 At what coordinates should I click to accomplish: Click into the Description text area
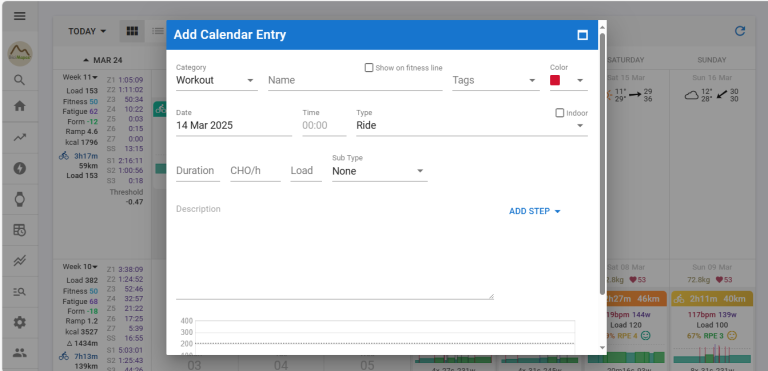(335, 251)
